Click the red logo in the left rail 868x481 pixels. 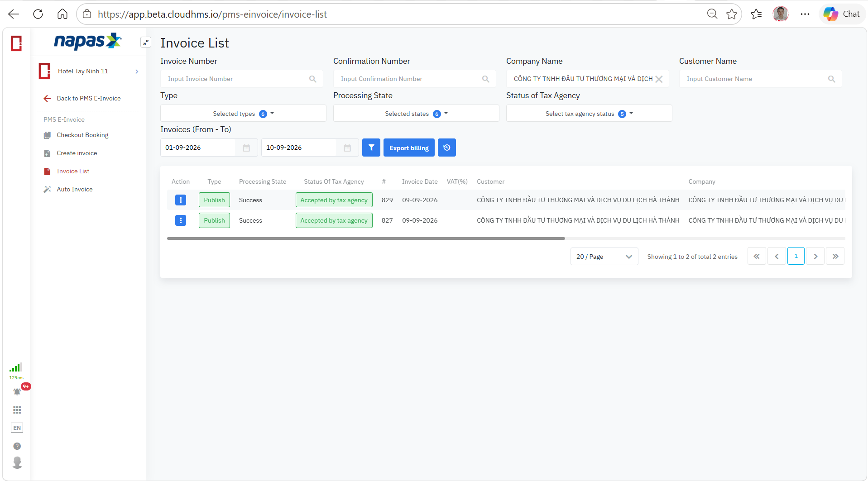[x=16, y=43]
